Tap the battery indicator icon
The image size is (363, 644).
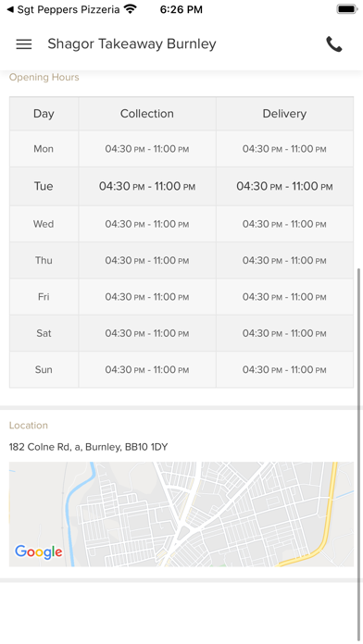pos(347,9)
